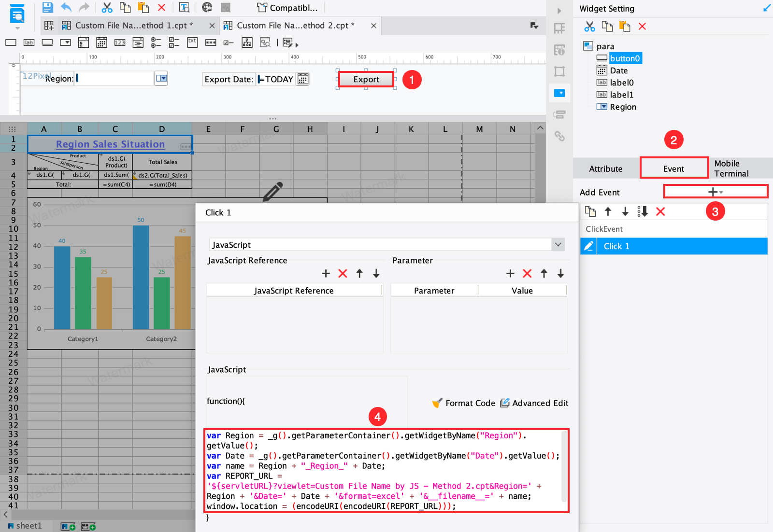Open Custom File Na...ethod 1.cpt tab
Screen dimensions: 773x532
pos(134,25)
